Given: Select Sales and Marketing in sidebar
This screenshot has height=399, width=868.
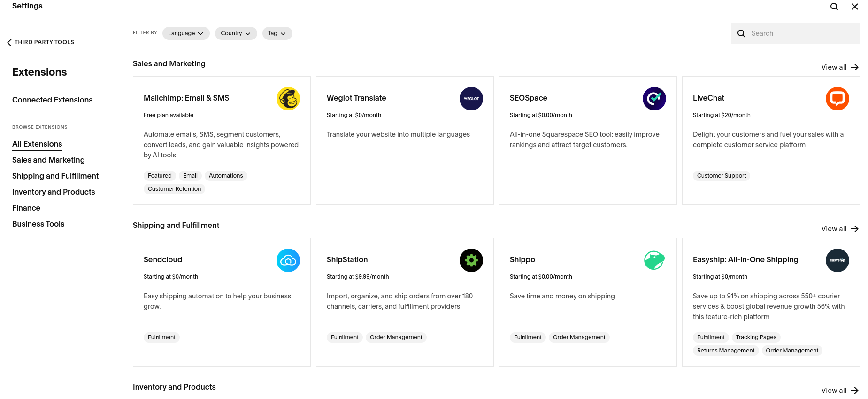Looking at the screenshot, I should [x=48, y=160].
